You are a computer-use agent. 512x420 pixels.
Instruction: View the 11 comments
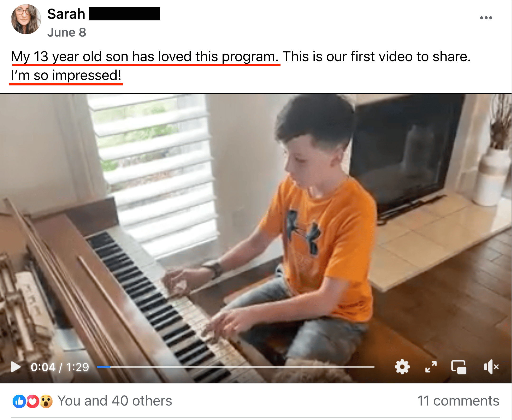pyautogui.click(x=458, y=401)
